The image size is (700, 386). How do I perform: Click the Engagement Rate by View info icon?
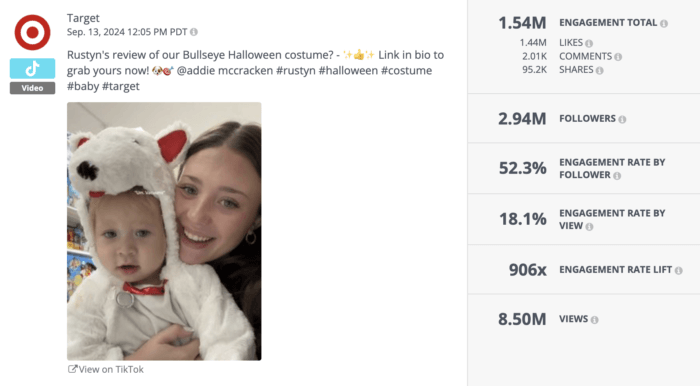pos(589,227)
